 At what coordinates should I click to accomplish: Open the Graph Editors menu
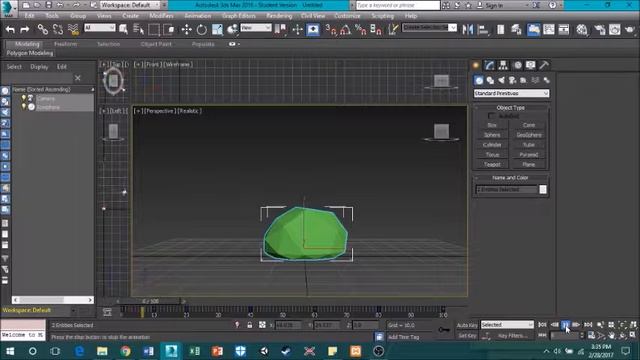(x=239, y=16)
